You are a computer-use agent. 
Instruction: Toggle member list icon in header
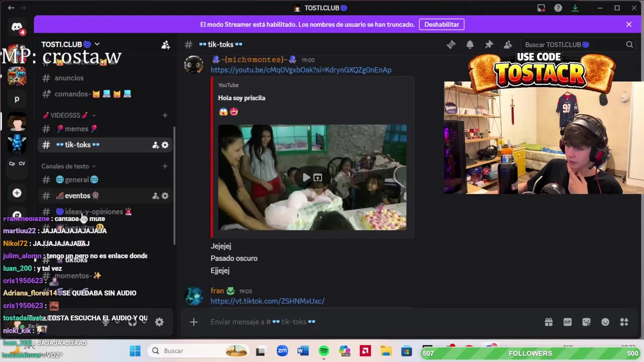point(508,45)
